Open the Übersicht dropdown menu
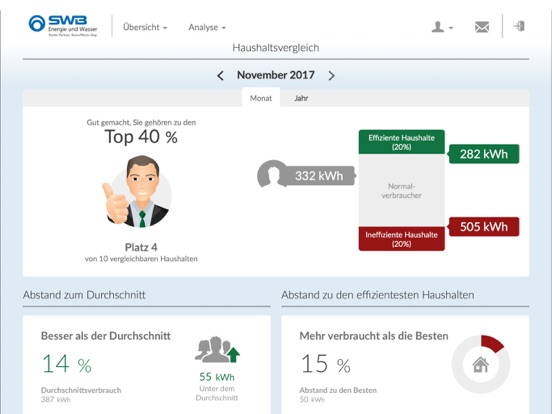Image resolution: width=552 pixels, height=414 pixels. (x=145, y=27)
